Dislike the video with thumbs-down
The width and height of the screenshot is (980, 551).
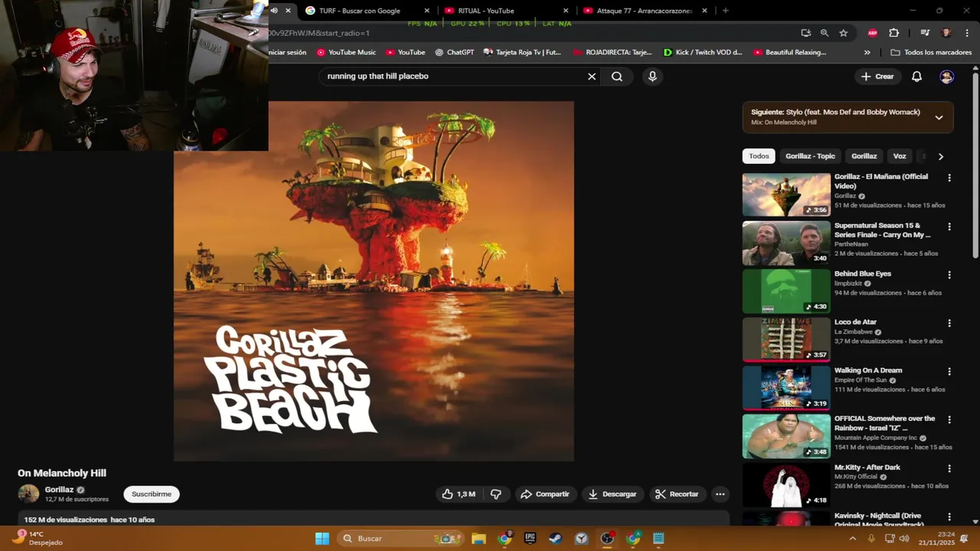pyautogui.click(x=496, y=494)
